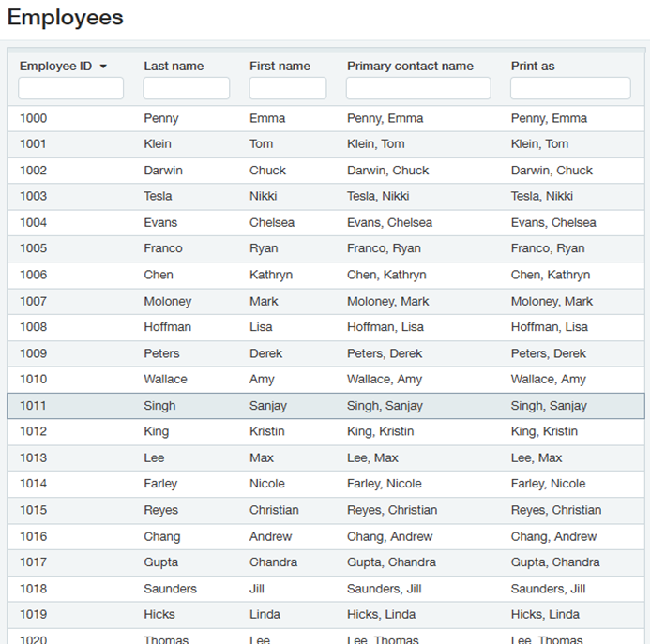
Task: Select employee ID 1003
Action: 34,196
